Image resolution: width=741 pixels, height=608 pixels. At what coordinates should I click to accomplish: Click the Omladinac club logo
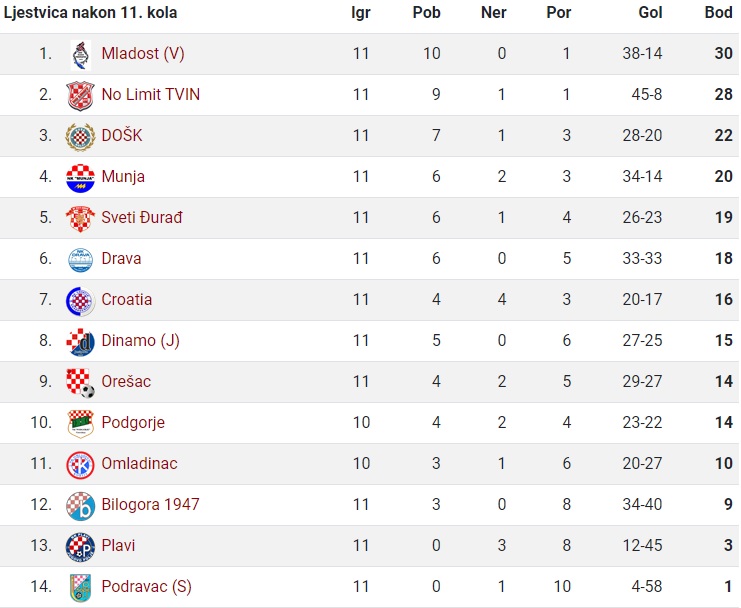click(80, 464)
